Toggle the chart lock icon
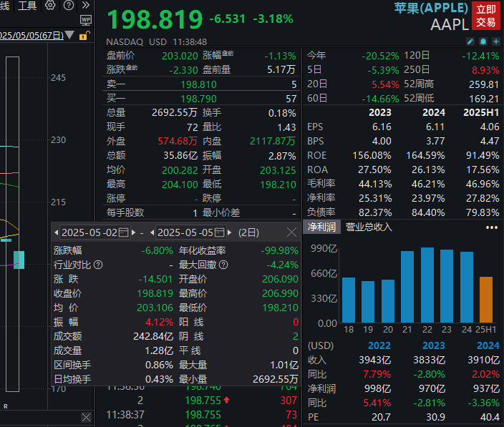Viewport: 504px width, 427px height. point(84,35)
